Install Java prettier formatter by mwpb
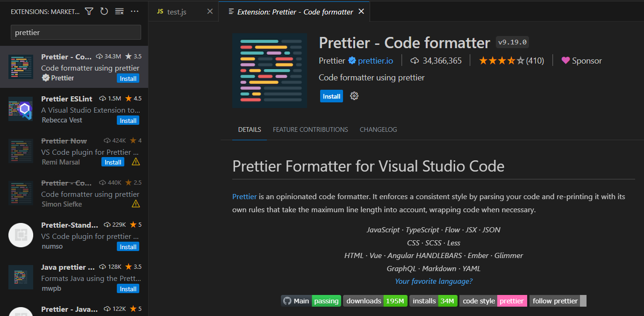The height and width of the screenshot is (316, 644). click(128, 289)
